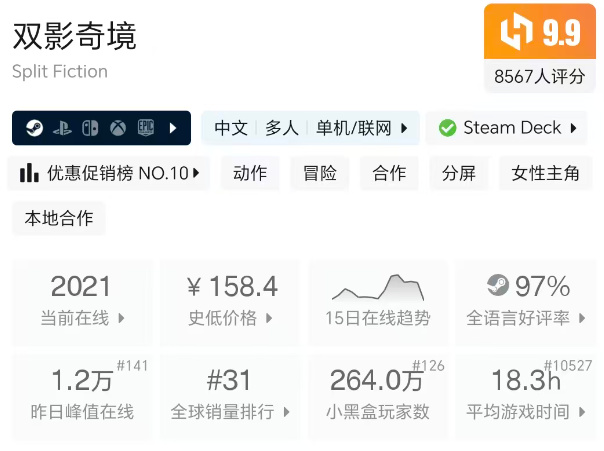Open the 女性主角 tag
604x451 pixels.
545,173
